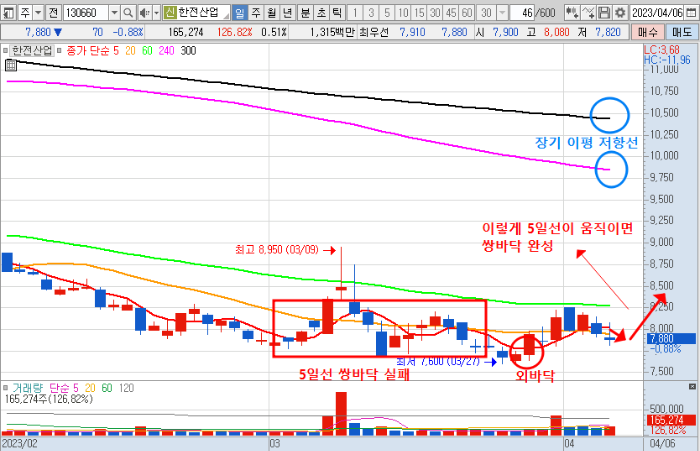Image resolution: width=700 pixels, height=451 pixels.
Task: Click the high price value 8,080
Action: coord(557,32)
